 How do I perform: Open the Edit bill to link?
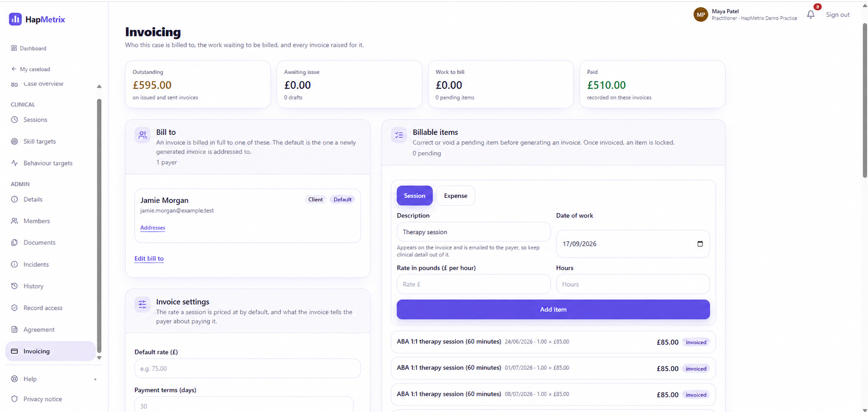pyautogui.click(x=149, y=258)
